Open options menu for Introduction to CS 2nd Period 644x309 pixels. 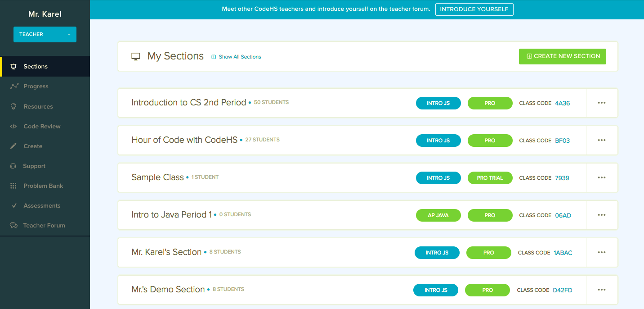[x=602, y=103]
